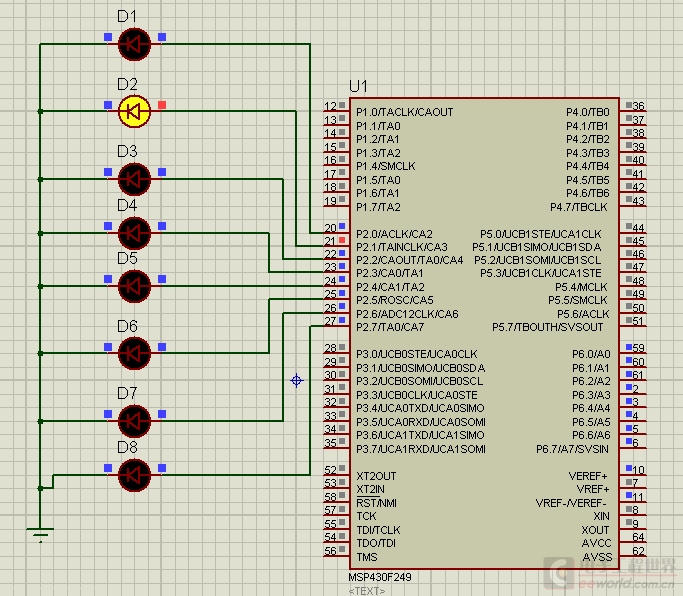Click pin P6.7/A7/SVSIN label
The width and height of the screenshot is (683, 596).
pyautogui.click(x=572, y=449)
